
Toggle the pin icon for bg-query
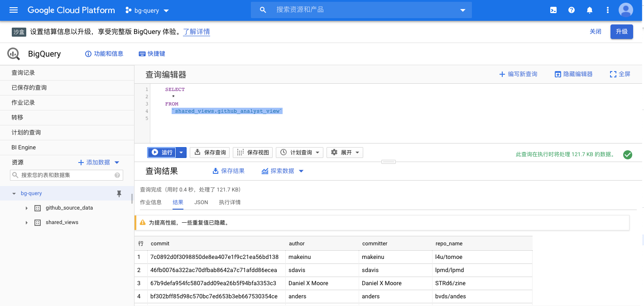[x=119, y=194]
